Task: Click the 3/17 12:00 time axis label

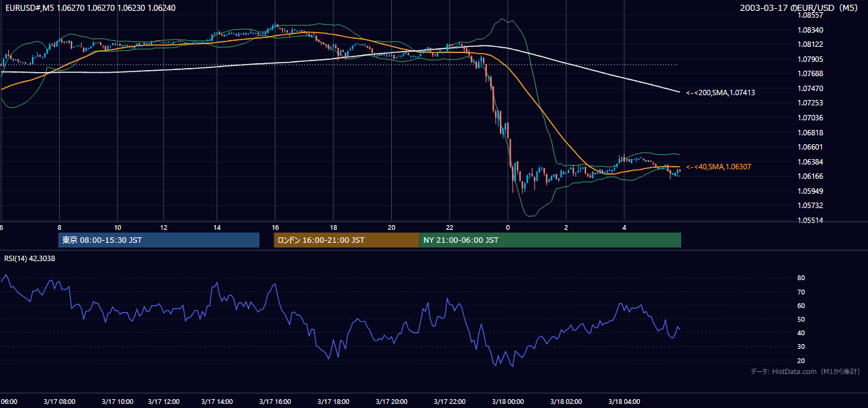Action: click(163, 402)
